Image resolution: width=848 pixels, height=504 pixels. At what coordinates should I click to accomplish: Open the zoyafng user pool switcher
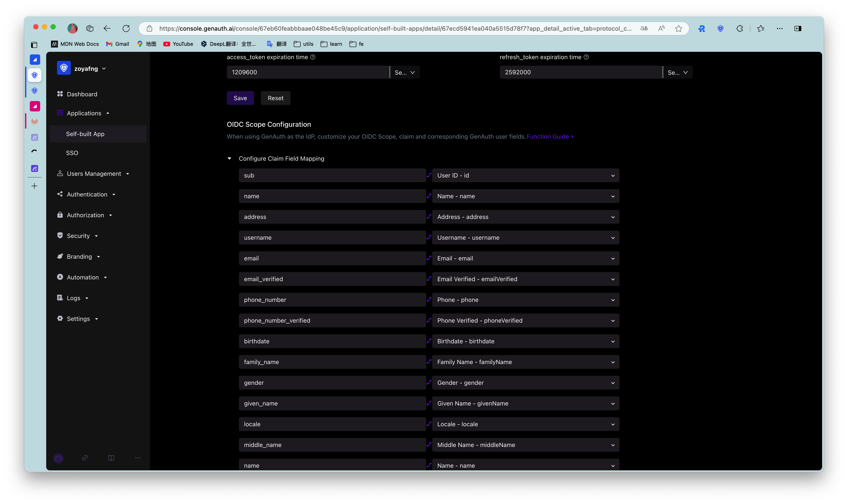90,69
